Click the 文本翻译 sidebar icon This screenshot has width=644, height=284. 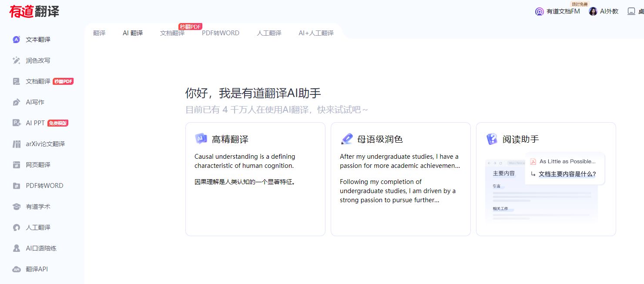(17, 40)
